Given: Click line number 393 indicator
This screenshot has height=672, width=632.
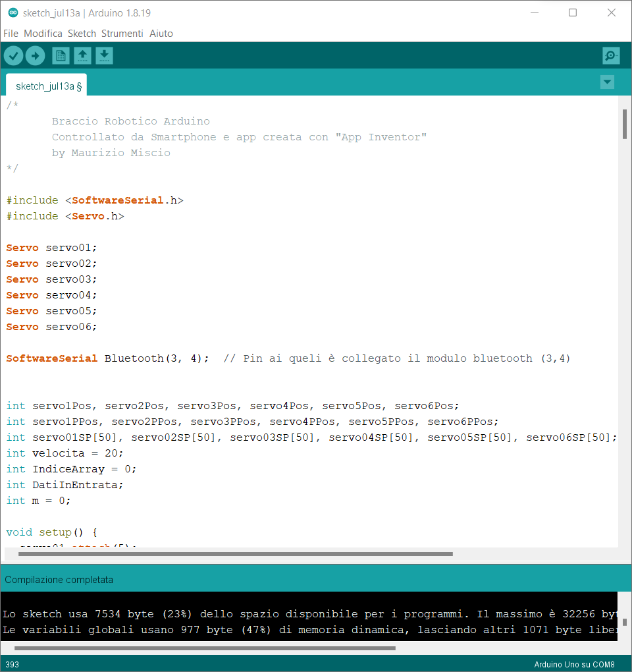Looking at the screenshot, I should 12,664.
